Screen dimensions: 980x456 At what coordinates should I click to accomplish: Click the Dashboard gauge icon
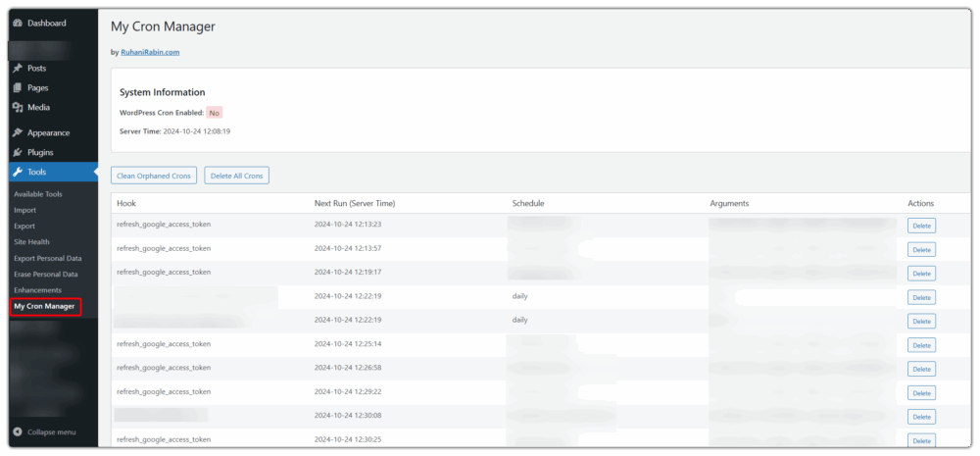point(18,23)
